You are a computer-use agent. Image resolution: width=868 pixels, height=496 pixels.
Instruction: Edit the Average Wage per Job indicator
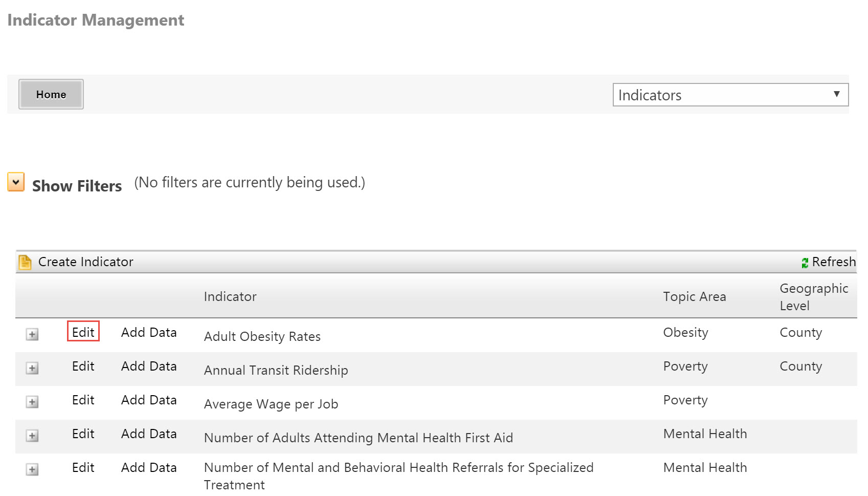point(83,400)
